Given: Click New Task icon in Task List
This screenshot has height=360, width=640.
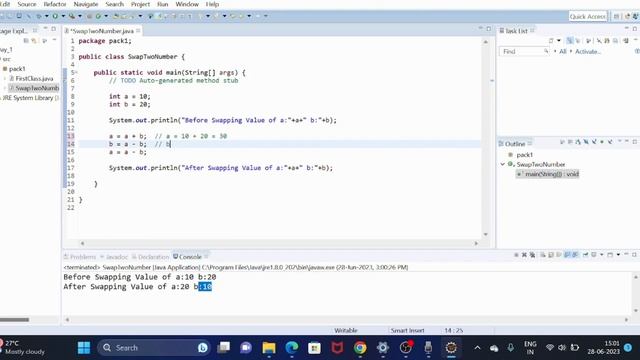Looking at the screenshot, I should [551, 40].
